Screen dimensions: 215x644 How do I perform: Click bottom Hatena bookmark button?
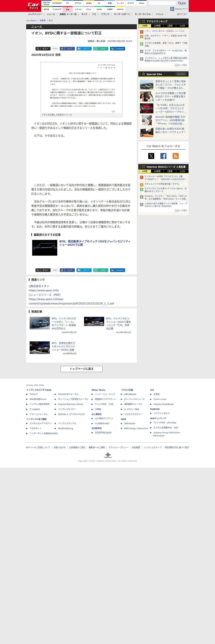[x=84, y=270]
